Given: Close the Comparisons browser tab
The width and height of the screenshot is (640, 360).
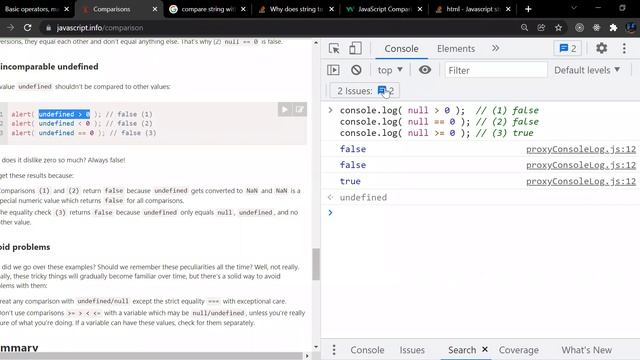Looking at the screenshot, I should (155, 9).
